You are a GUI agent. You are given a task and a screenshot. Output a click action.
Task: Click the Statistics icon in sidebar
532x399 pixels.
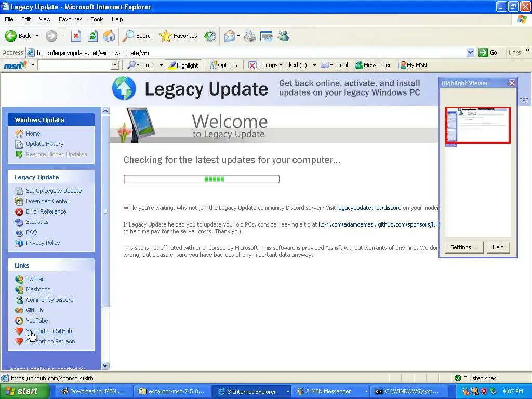click(19, 222)
